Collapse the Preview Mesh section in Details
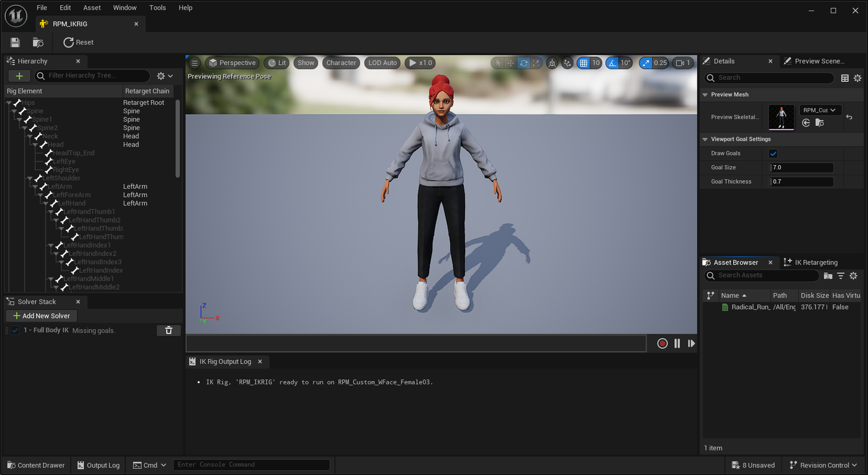The width and height of the screenshot is (868, 475). coord(705,94)
